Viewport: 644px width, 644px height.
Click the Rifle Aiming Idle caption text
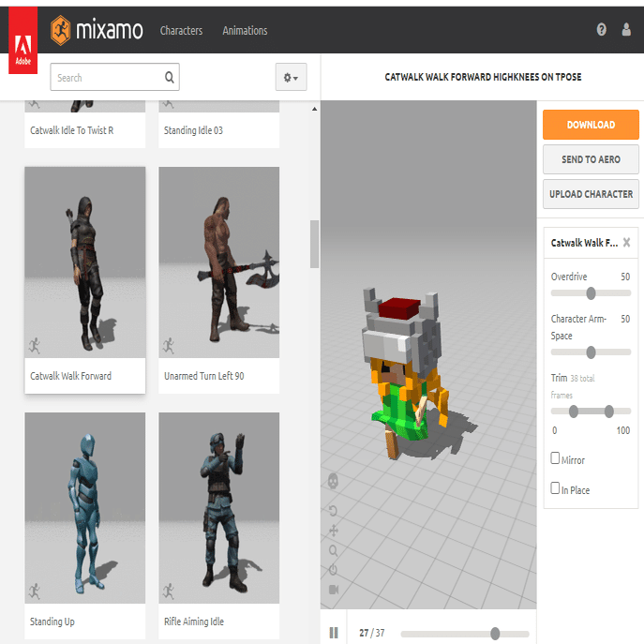(194, 622)
